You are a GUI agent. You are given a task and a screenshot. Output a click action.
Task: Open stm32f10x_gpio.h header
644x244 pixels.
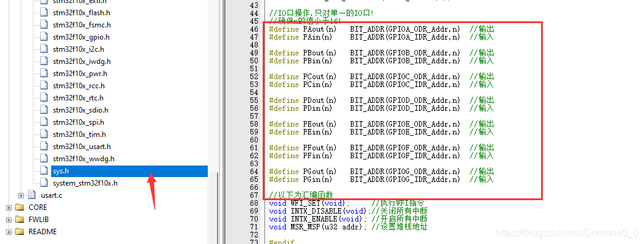(81, 37)
